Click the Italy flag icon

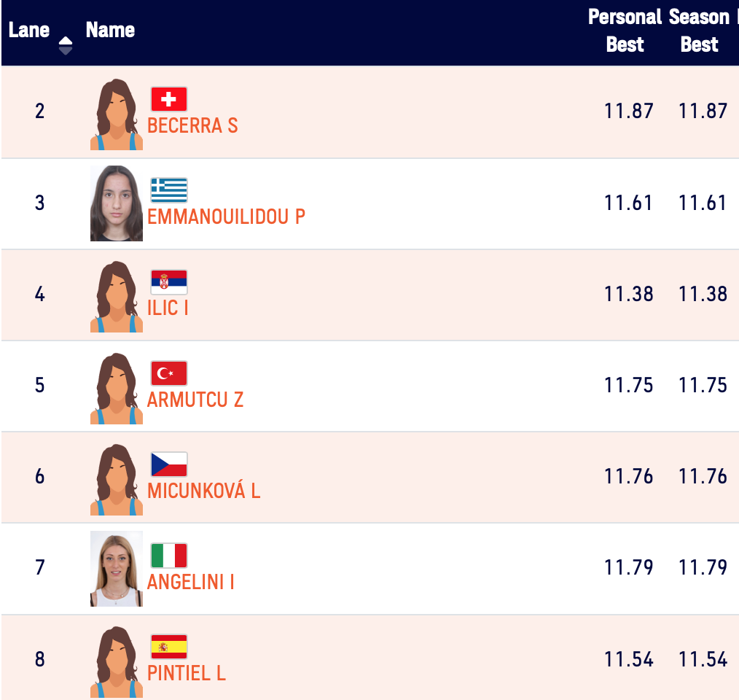pyautogui.click(x=169, y=556)
